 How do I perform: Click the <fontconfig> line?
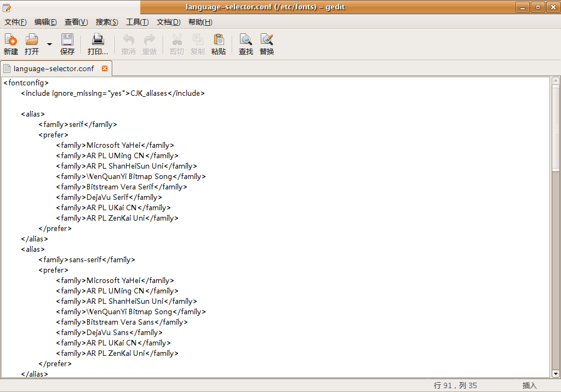(26, 83)
